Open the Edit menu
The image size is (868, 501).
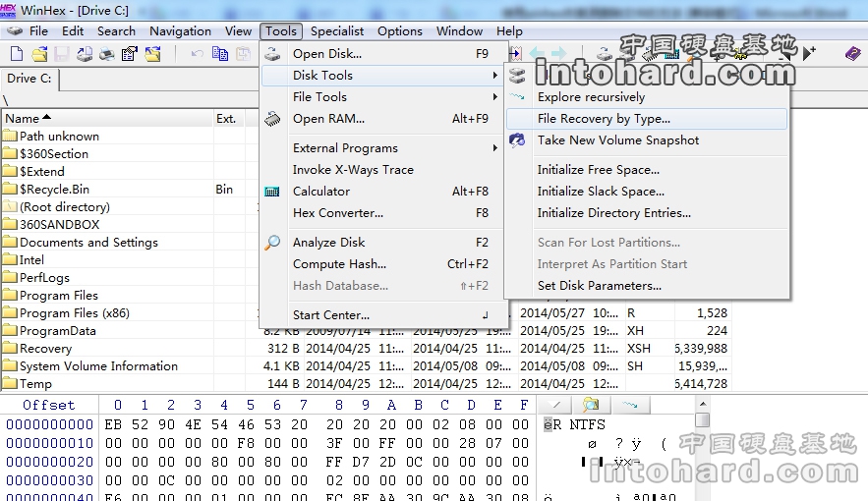point(73,31)
